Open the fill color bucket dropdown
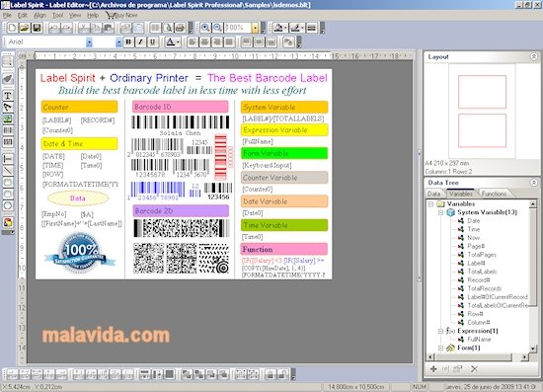543x392 pixels. (285, 28)
